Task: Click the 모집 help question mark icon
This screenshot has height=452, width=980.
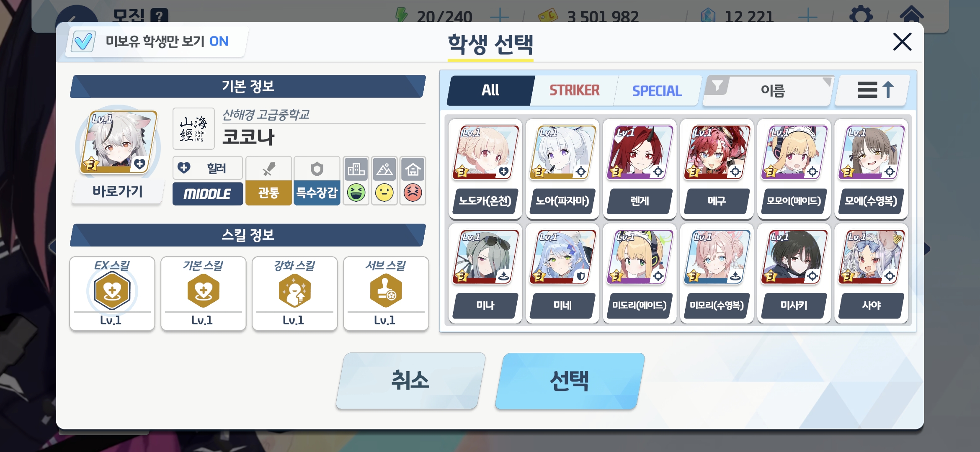Action: tap(159, 16)
